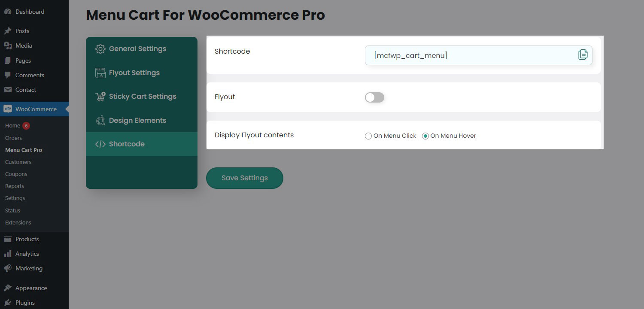The width and height of the screenshot is (644, 309).
Task: Open the Analytics menu item
Action: [34, 254]
